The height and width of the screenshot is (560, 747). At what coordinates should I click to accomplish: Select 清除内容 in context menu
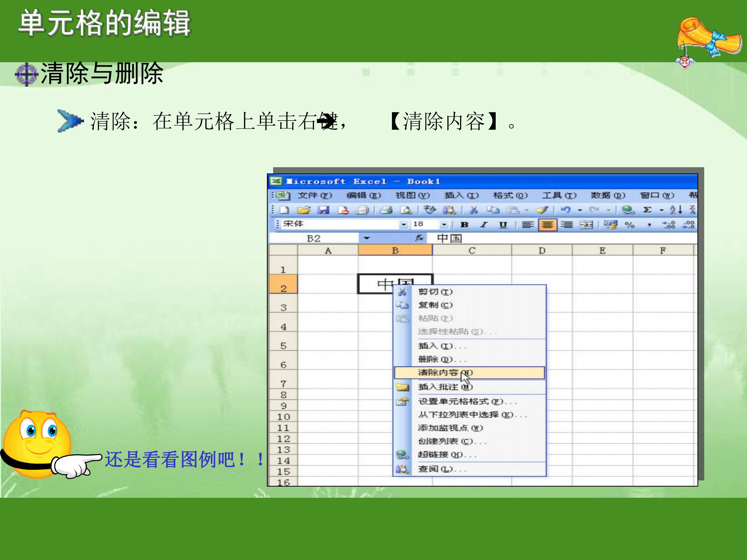click(469, 373)
